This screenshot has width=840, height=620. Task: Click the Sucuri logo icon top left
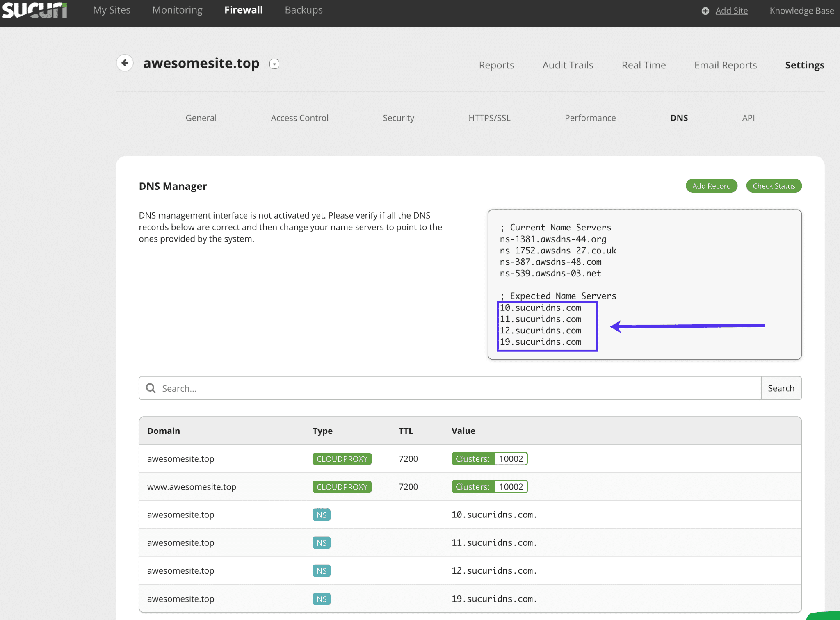(36, 10)
